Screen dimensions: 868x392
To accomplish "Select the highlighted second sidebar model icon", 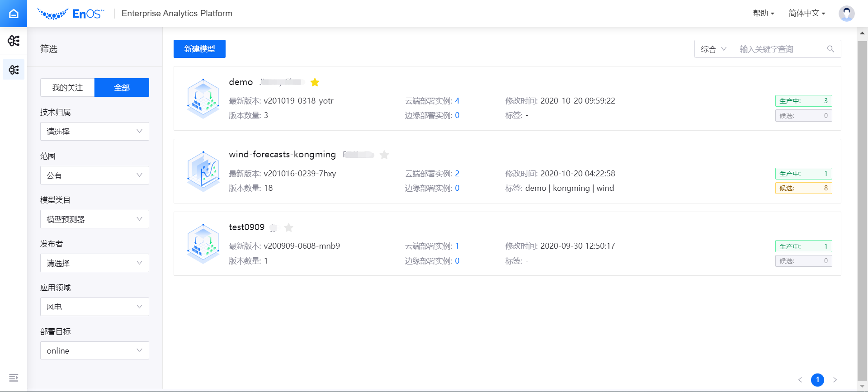I will [14, 70].
